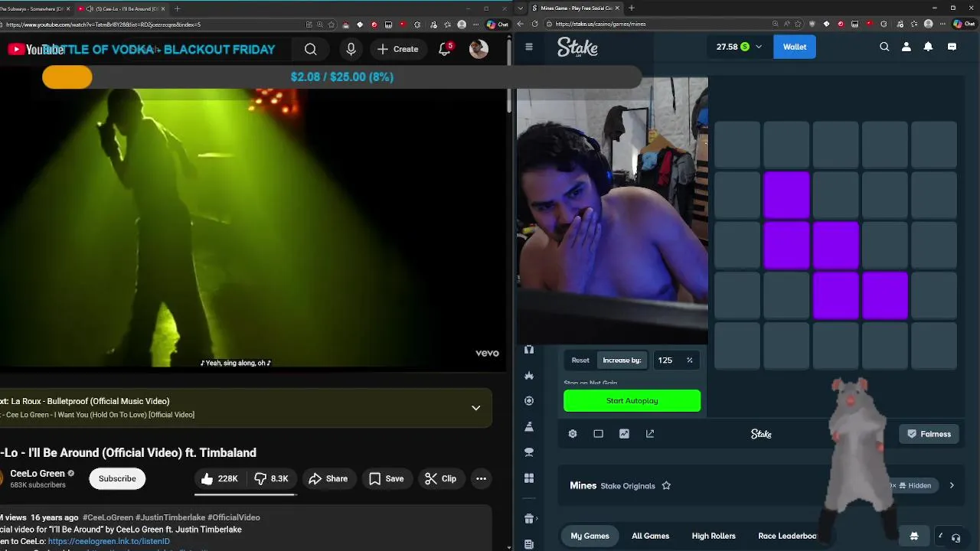The width and height of the screenshot is (980, 551).
Task: Click the music video player
Action: [x=253, y=228]
